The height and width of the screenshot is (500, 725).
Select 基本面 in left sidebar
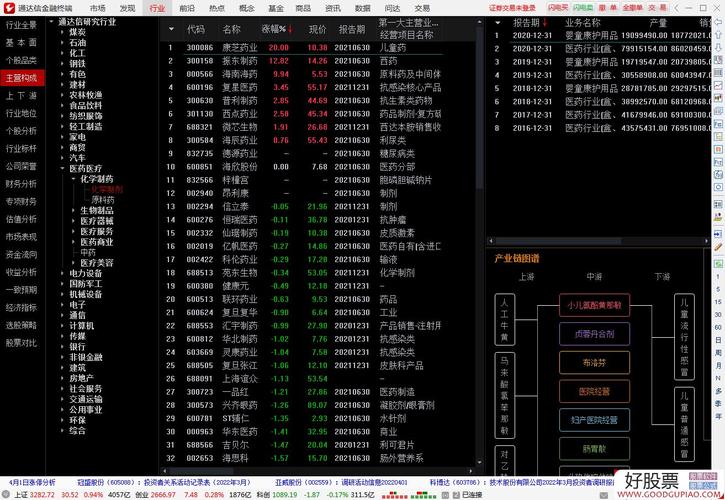(x=21, y=43)
